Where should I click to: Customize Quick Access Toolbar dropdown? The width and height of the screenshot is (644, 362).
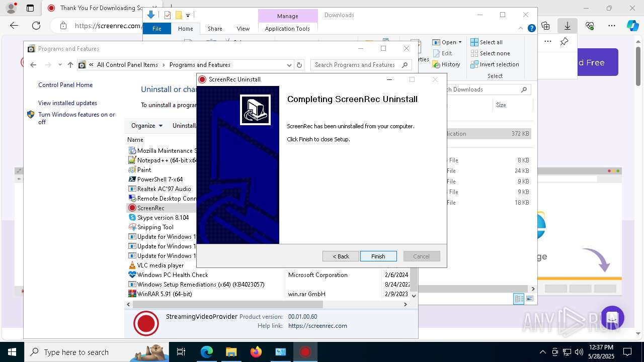pyautogui.click(x=188, y=16)
